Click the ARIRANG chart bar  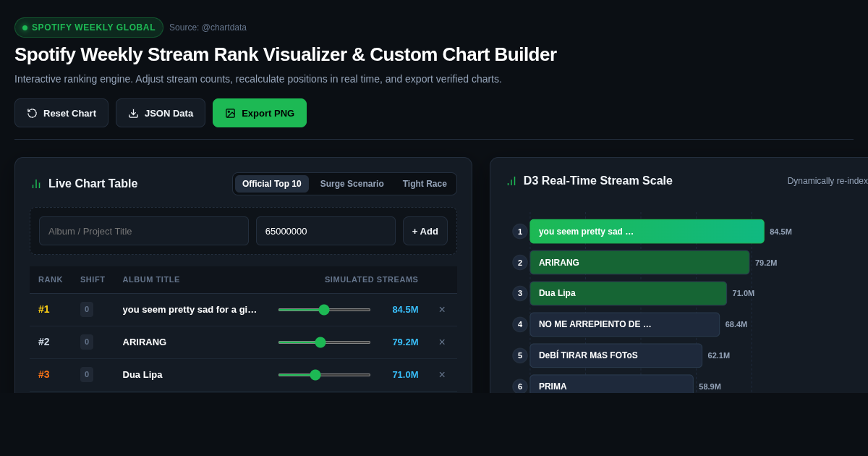tap(639, 263)
